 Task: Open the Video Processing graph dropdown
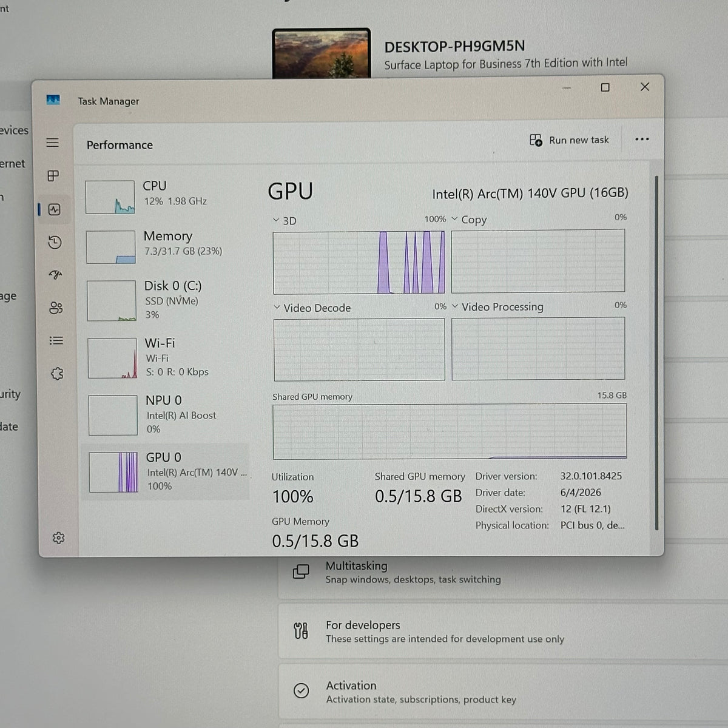(497, 307)
